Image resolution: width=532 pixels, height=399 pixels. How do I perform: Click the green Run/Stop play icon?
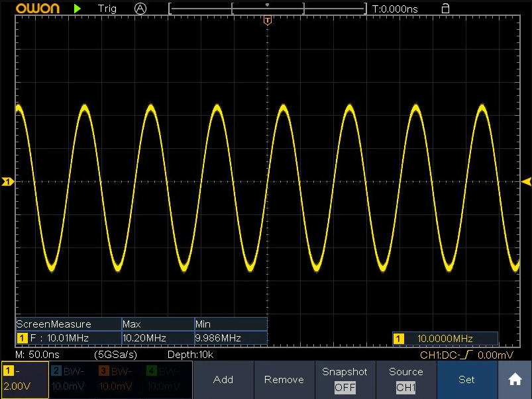pos(78,9)
